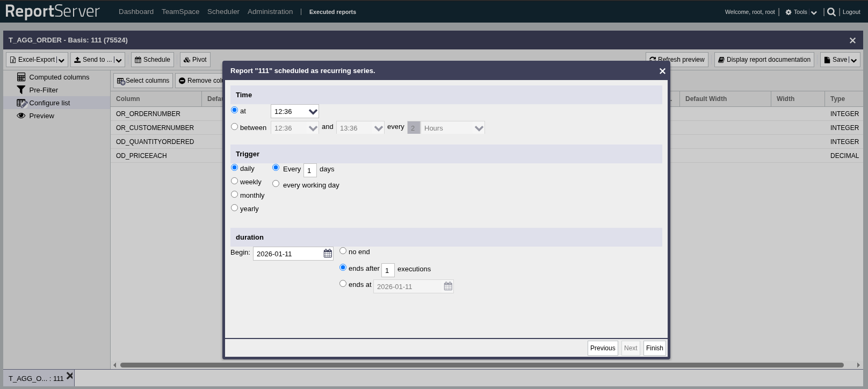Select the weekly trigger option

coord(235,181)
